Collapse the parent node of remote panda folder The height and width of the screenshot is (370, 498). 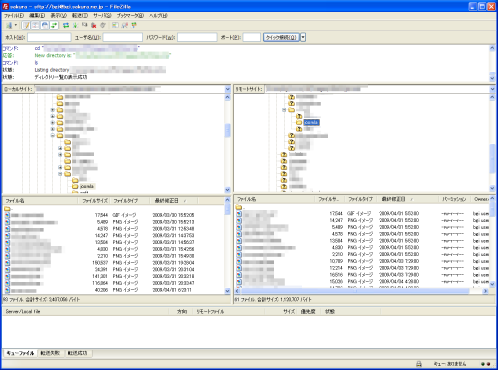284,110
